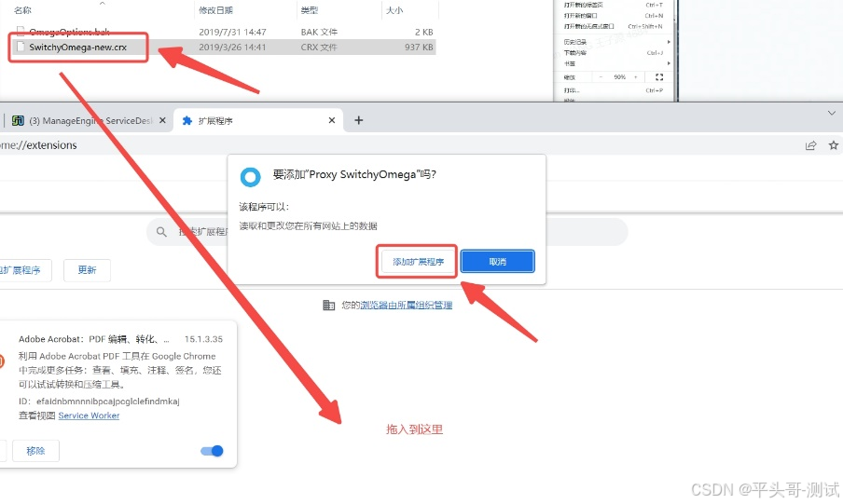Click the share page icon in address bar
This screenshot has width=843, height=504.
click(x=810, y=145)
